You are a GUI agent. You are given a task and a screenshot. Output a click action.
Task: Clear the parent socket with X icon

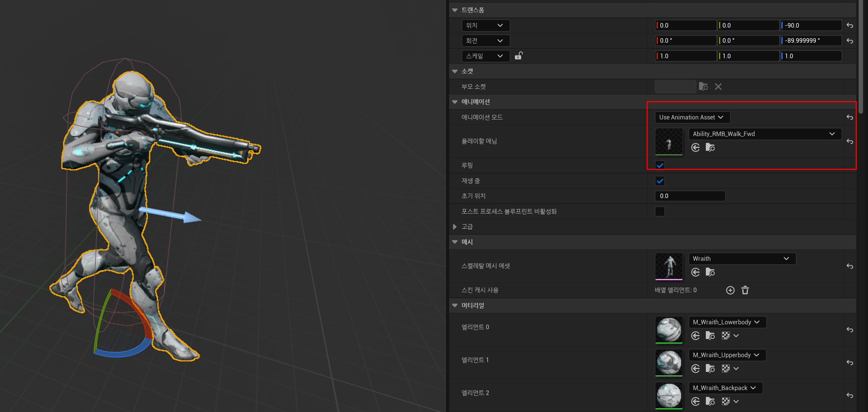click(718, 87)
